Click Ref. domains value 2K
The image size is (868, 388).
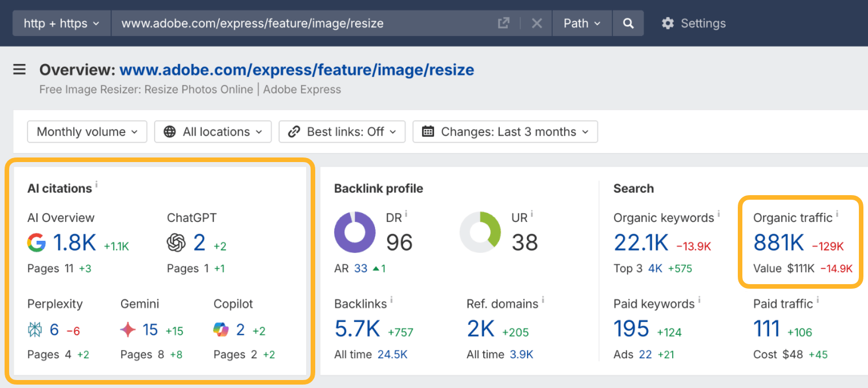coord(480,329)
